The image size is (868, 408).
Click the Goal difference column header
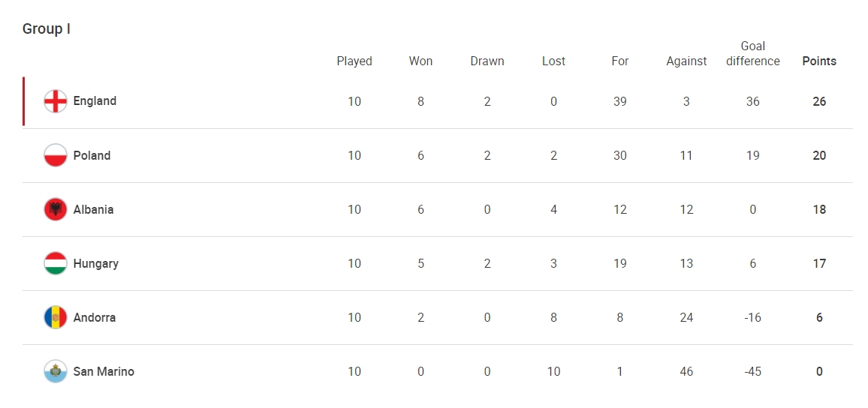(753, 54)
